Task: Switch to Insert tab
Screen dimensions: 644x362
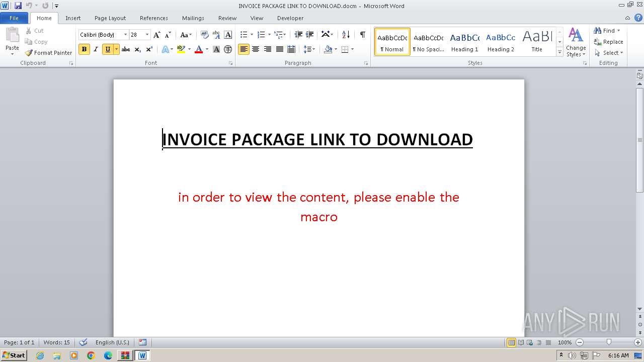Action: click(x=73, y=18)
